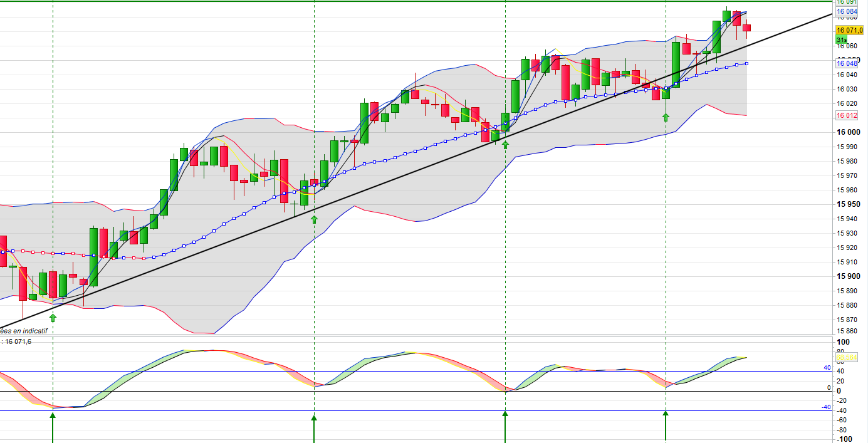Click the 16 020 price scale label
Viewport: 868px width, 443px height.
[x=848, y=103]
